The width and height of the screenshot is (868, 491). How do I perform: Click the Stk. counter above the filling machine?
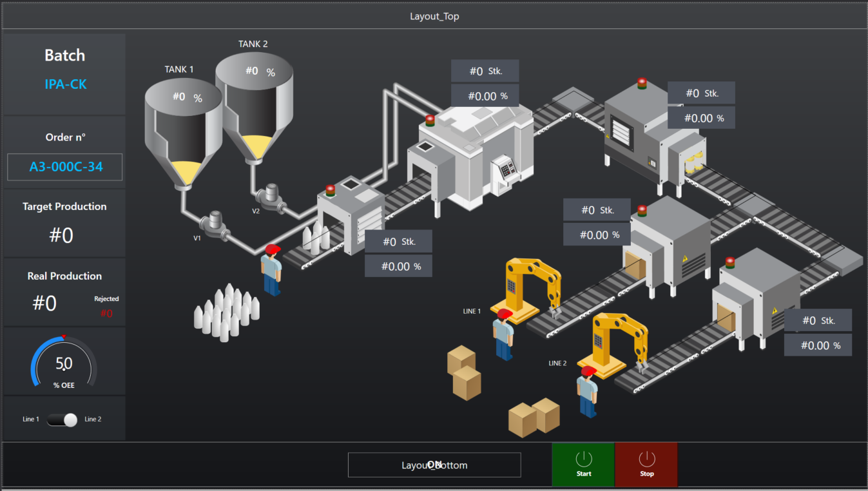click(485, 72)
